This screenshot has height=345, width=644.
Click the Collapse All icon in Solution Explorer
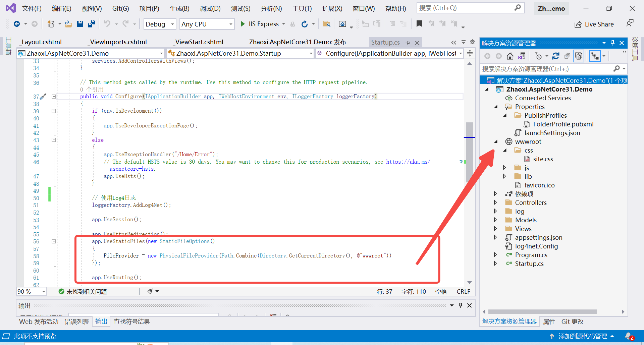pos(567,56)
